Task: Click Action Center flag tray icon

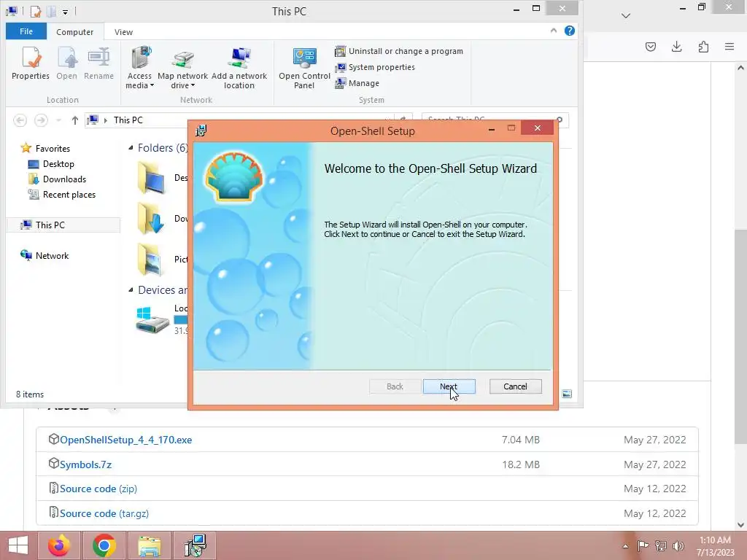Action: point(643,545)
